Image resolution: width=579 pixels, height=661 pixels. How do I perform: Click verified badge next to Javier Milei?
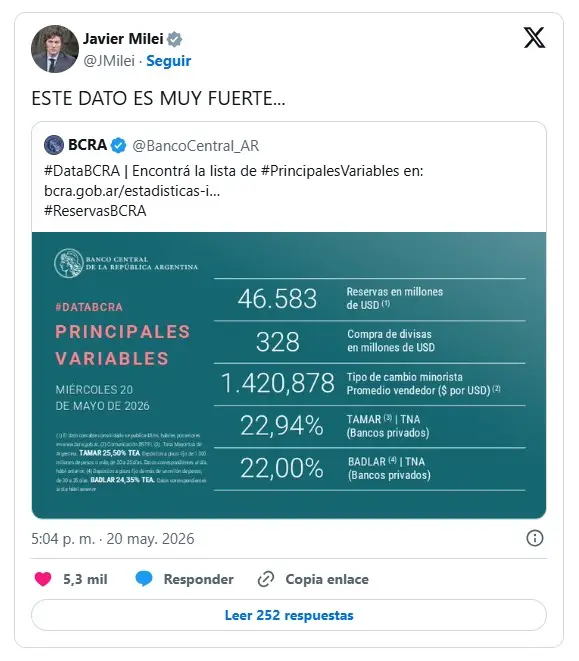(174, 39)
